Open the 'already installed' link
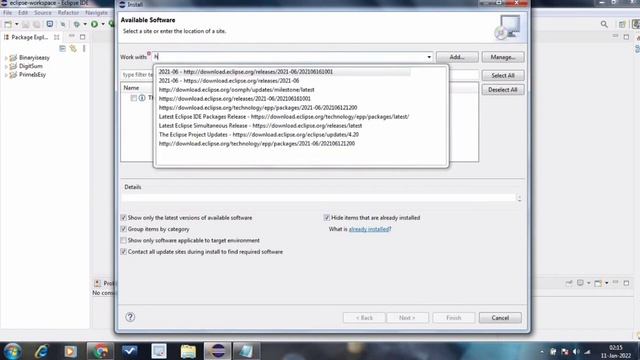 click(x=369, y=229)
